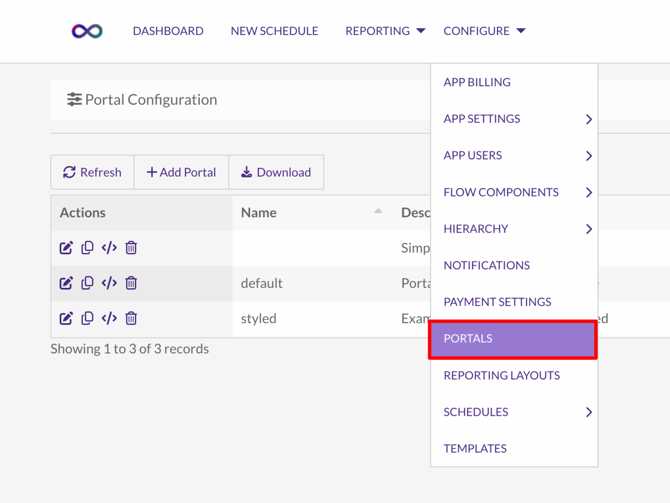Download the portal list
Image resolution: width=670 pixels, height=503 pixels.
[x=276, y=172]
